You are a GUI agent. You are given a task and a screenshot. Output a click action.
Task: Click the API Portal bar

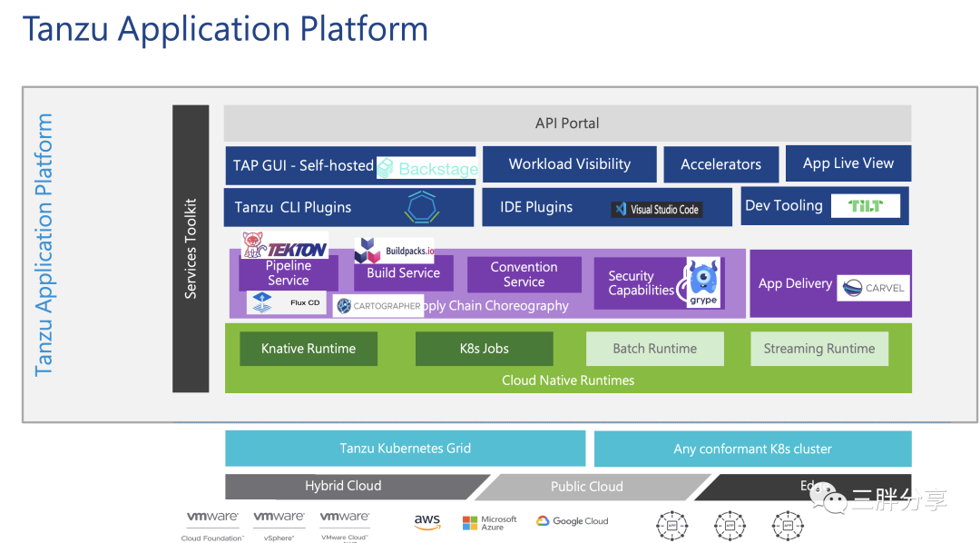click(x=567, y=123)
